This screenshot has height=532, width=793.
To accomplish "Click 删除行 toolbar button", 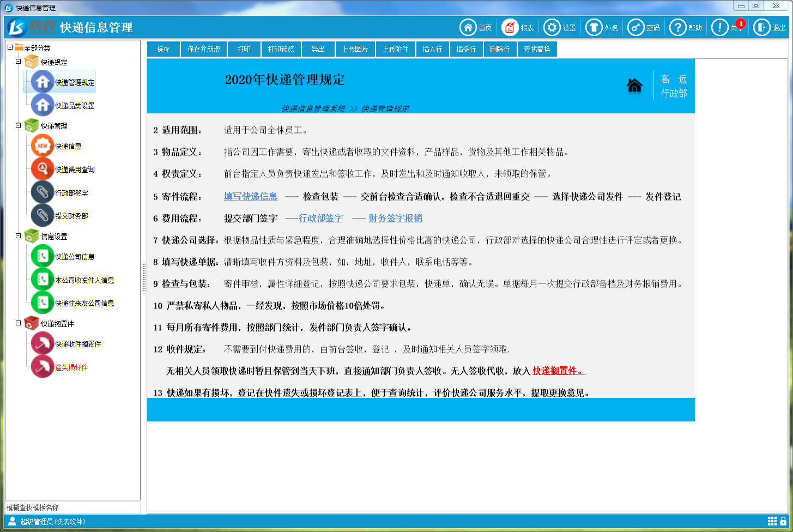I will tap(500, 49).
